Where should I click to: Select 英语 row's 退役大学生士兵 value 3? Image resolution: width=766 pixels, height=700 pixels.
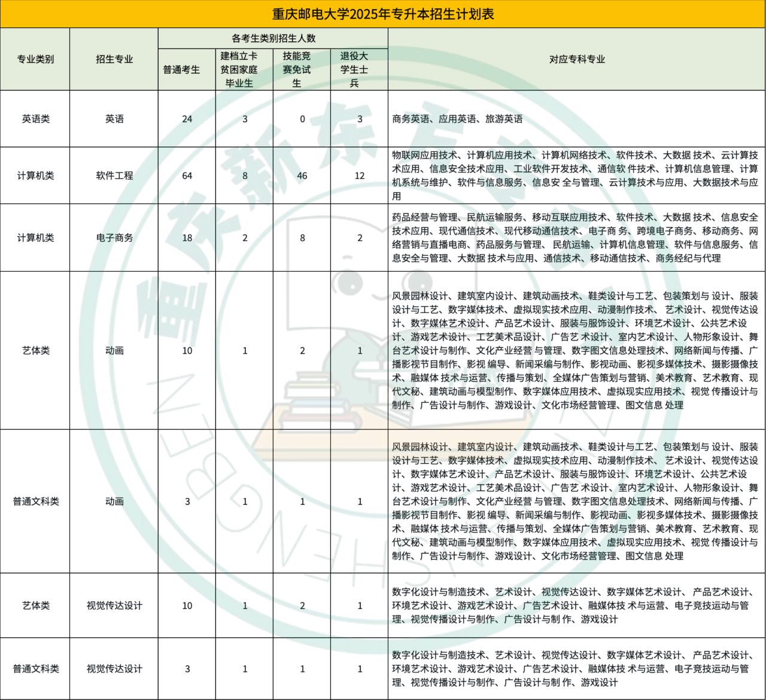coord(360,119)
